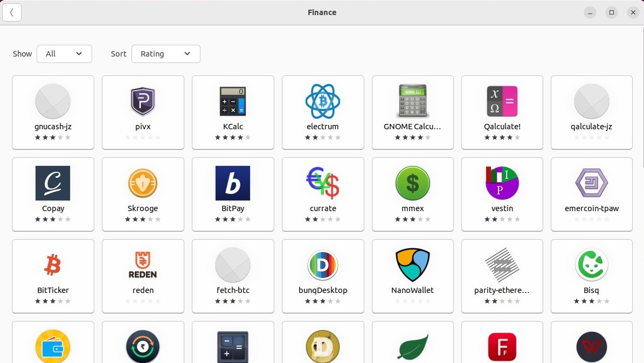644x363 pixels.
Task: Click the vestin app star rating
Action: (502, 219)
